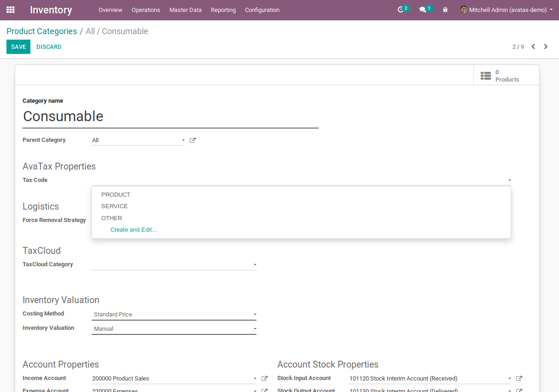The height and width of the screenshot is (392, 559).
Task: Open Income Account external link icon
Action: click(264, 379)
